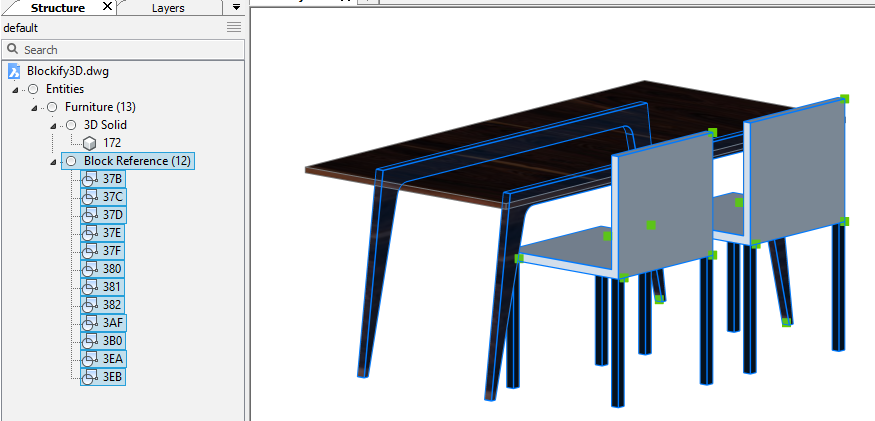This screenshot has width=875, height=421.
Task: Toggle the Furniture (13) circle marker
Action: [x=52, y=107]
